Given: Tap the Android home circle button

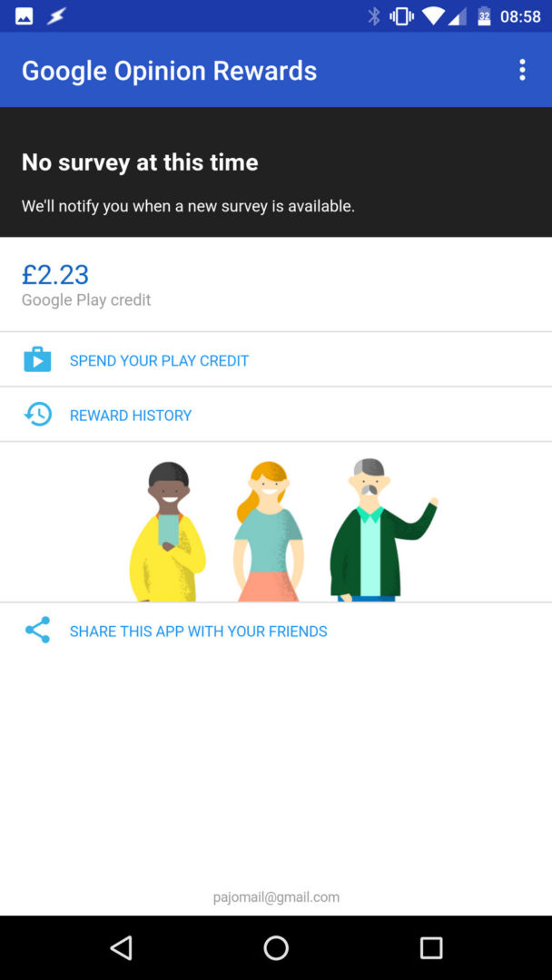Looking at the screenshot, I should (x=276, y=947).
